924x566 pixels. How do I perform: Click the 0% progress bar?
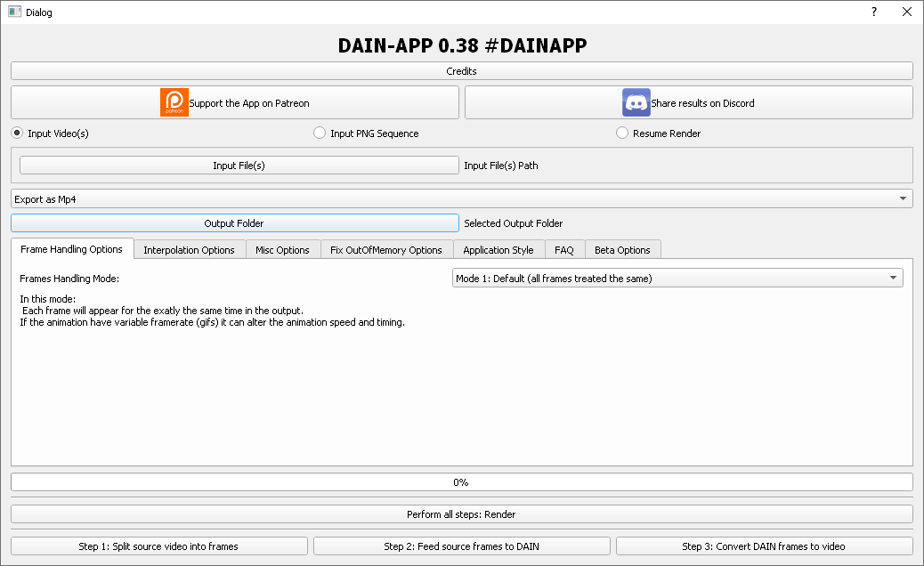pyautogui.click(x=461, y=481)
